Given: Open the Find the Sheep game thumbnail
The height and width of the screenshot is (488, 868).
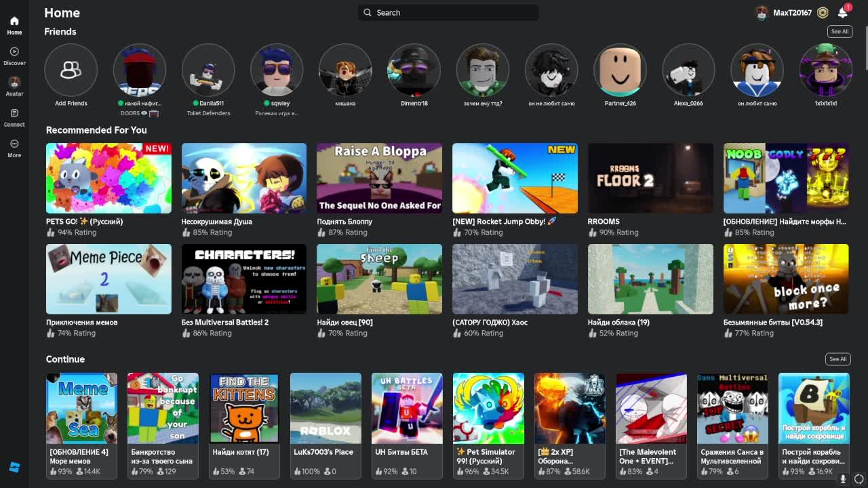Looking at the screenshot, I should 379,279.
